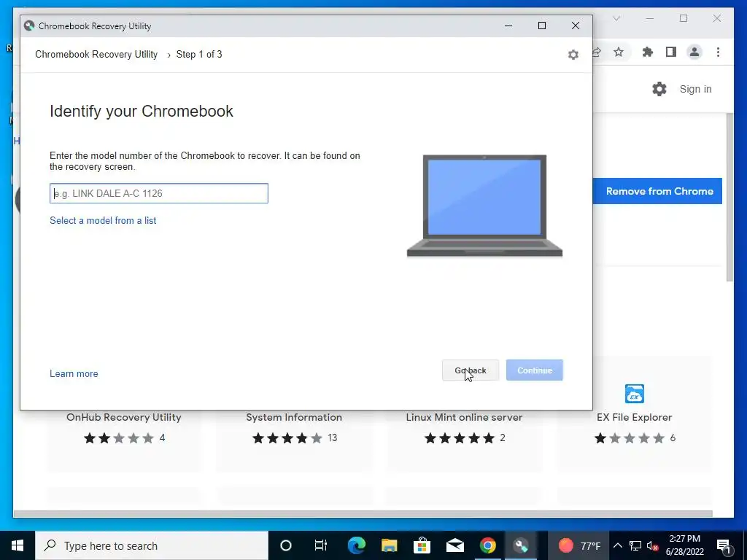Open Chrome Web Store settings gear

(659, 89)
